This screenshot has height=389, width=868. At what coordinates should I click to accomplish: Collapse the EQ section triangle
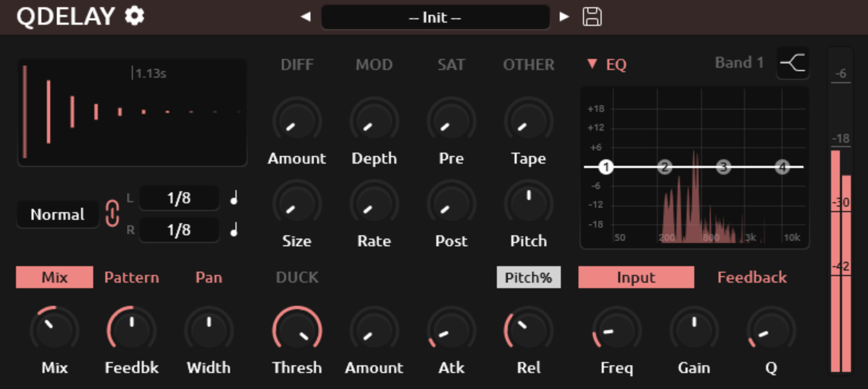592,64
